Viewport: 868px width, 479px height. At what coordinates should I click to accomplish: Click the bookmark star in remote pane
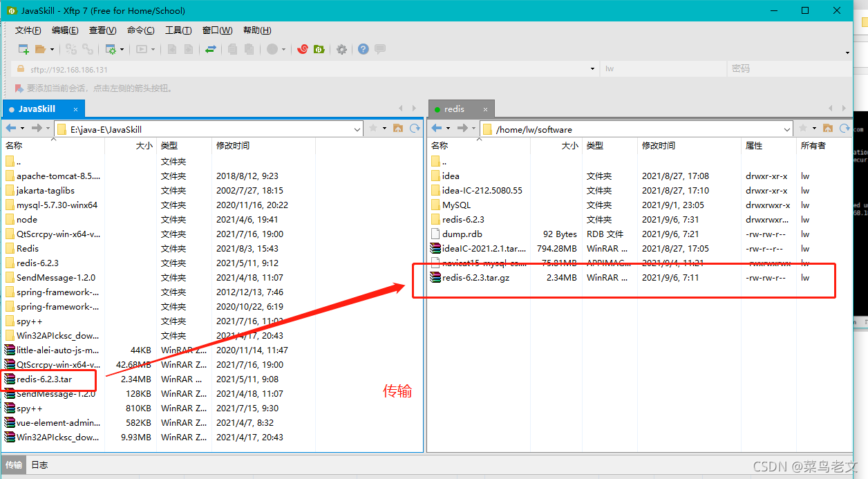pyautogui.click(x=803, y=129)
